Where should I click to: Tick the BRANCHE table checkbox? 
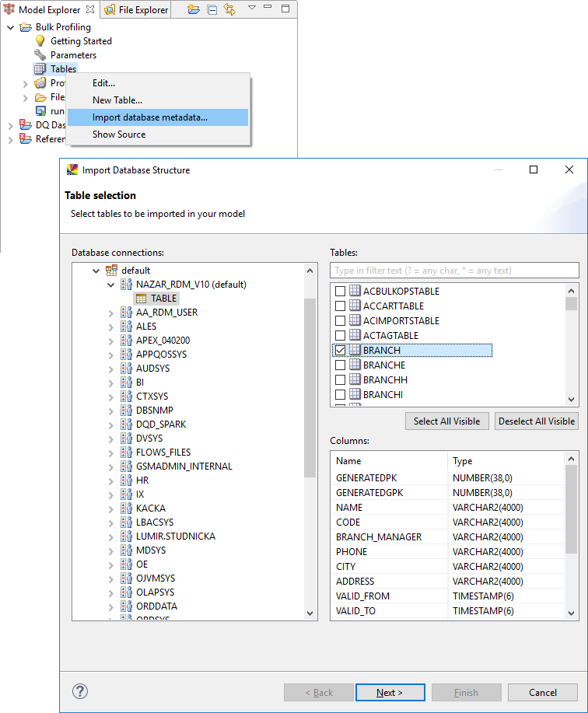click(x=340, y=365)
